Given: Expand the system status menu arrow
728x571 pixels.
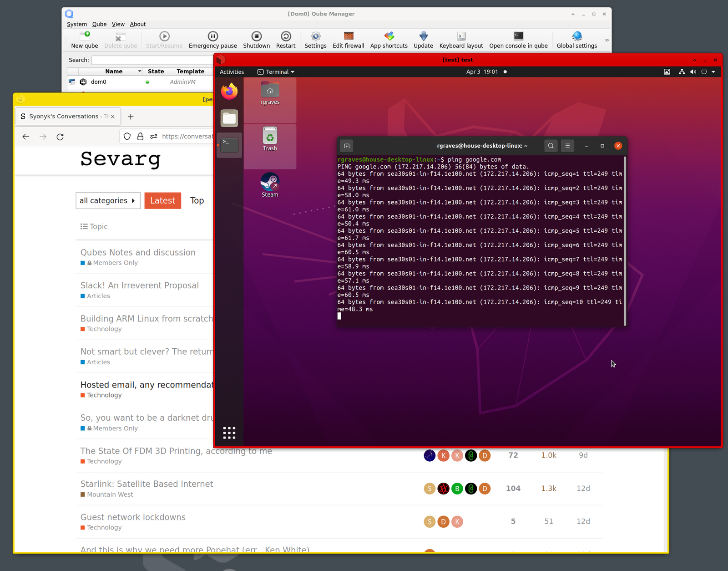Looking at the screenshot, I should point(713,72).
